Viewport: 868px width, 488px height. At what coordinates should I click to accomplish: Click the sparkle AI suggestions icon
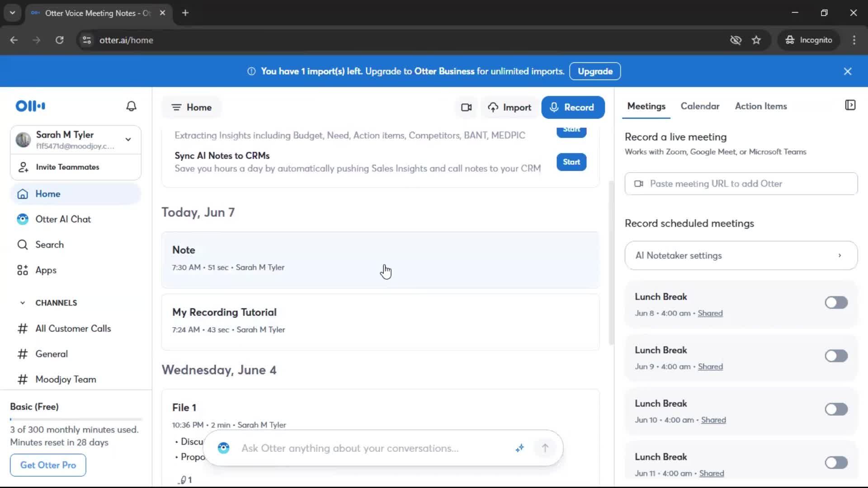pos(520,448)
